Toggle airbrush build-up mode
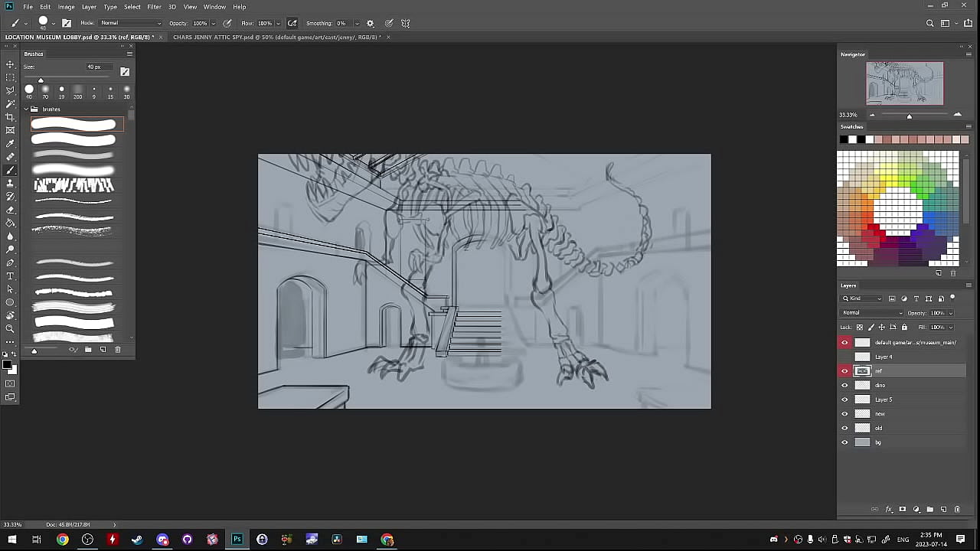The image size is (980, 551). (292, 23)
